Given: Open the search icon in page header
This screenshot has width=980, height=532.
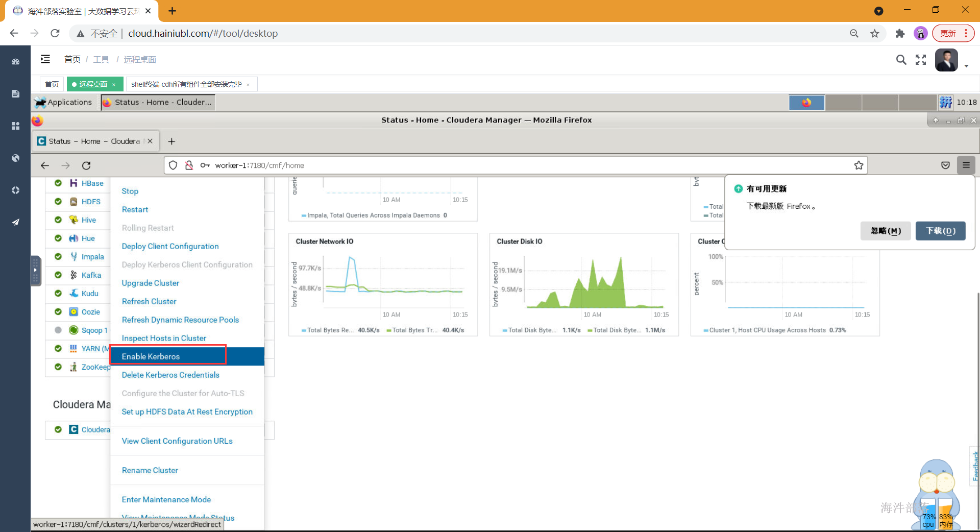Looking at the screenshot, I should coord(901,60).
